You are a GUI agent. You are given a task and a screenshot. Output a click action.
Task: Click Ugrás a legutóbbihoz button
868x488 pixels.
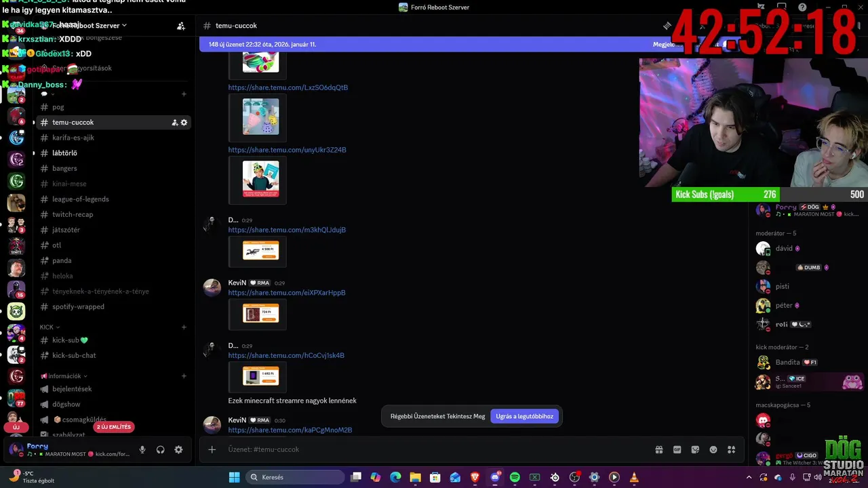tap(524, 416)
